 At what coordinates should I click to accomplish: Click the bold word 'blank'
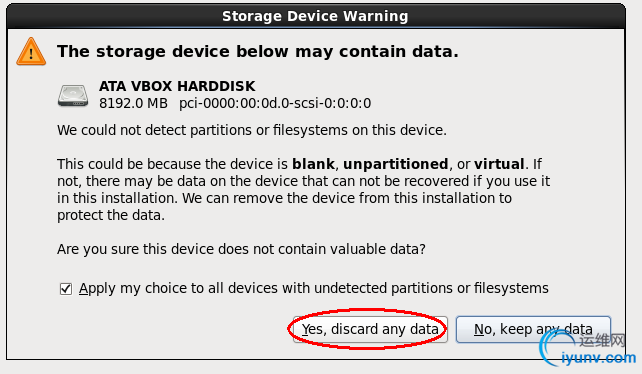313,164
